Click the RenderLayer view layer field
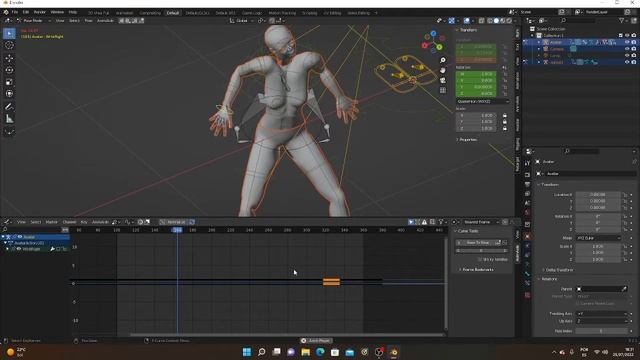This screenshot has height=360, width=640. pos(600,12)
